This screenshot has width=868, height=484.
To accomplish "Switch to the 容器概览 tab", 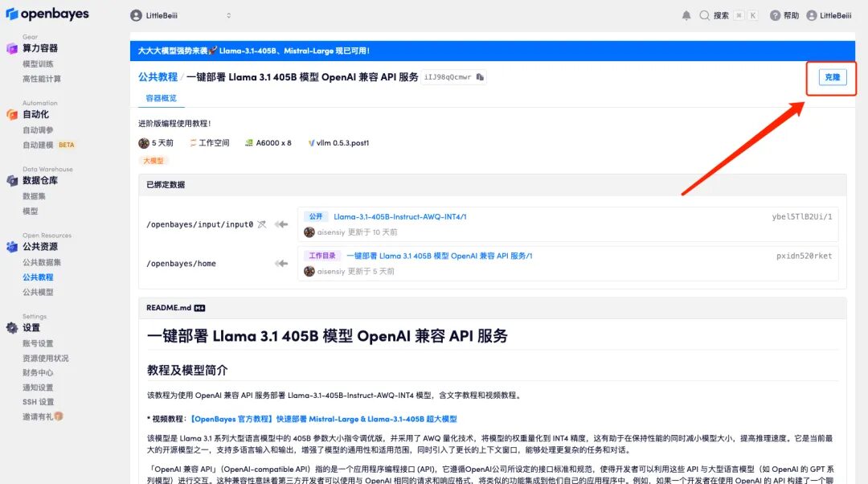I will [161, 98].
